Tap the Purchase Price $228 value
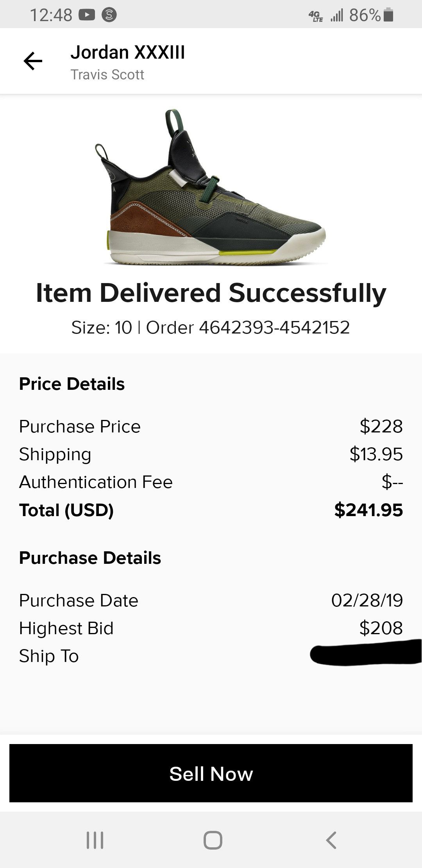422x868 pixels. pyautogui.click(x=381, y=427)
